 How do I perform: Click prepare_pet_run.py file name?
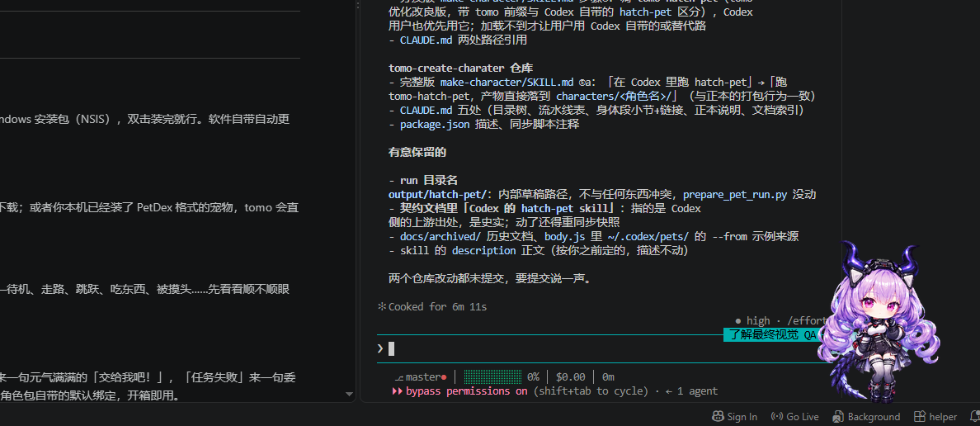click(735, 194)
